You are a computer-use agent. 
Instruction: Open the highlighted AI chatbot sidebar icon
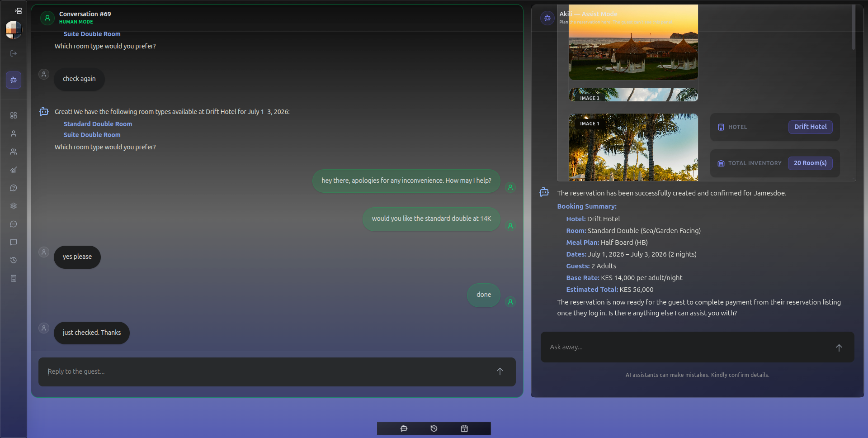click(14, 80)
